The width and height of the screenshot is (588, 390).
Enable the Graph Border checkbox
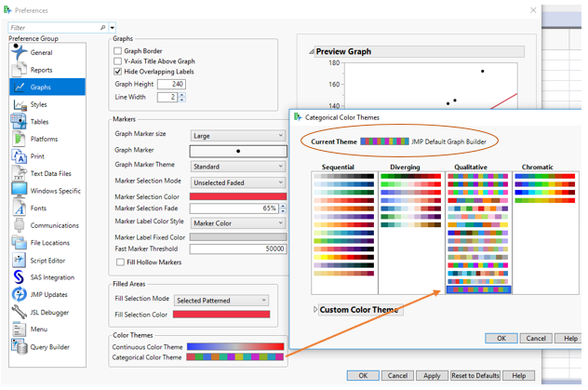118,50
